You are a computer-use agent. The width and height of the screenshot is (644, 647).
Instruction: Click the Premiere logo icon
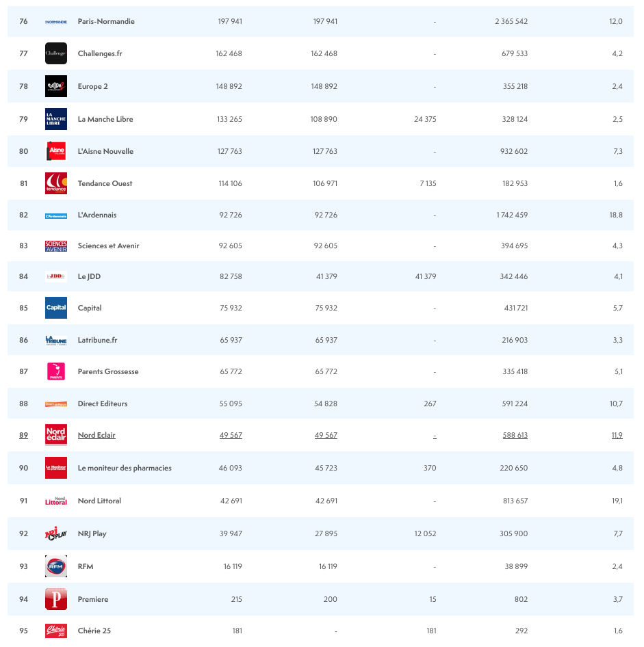(x=56, y=599)
